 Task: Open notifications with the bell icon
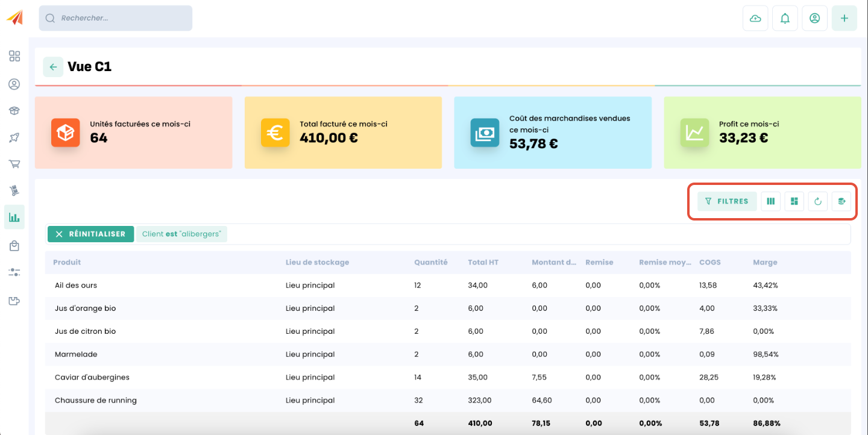point(785,18)
